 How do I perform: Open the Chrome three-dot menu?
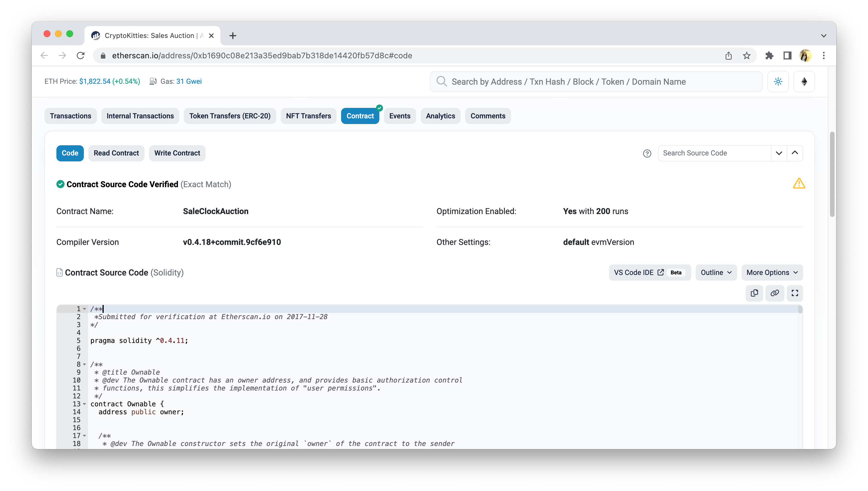click(824, 56)
